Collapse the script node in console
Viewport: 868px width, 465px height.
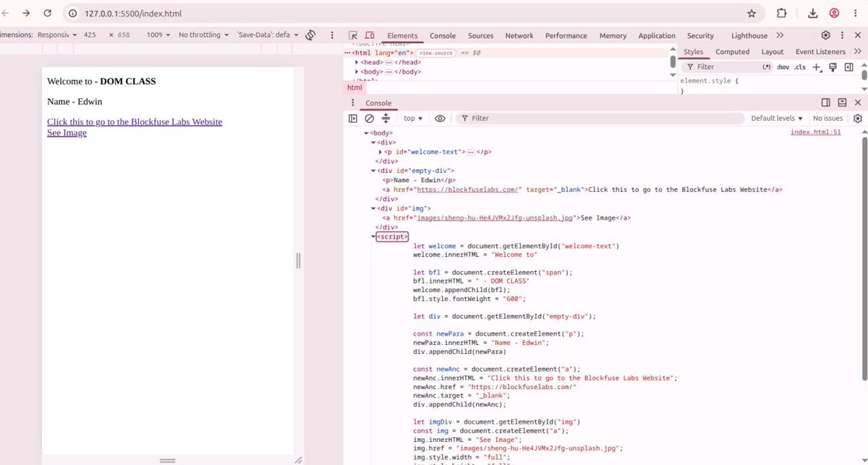[x=373, y=236]
